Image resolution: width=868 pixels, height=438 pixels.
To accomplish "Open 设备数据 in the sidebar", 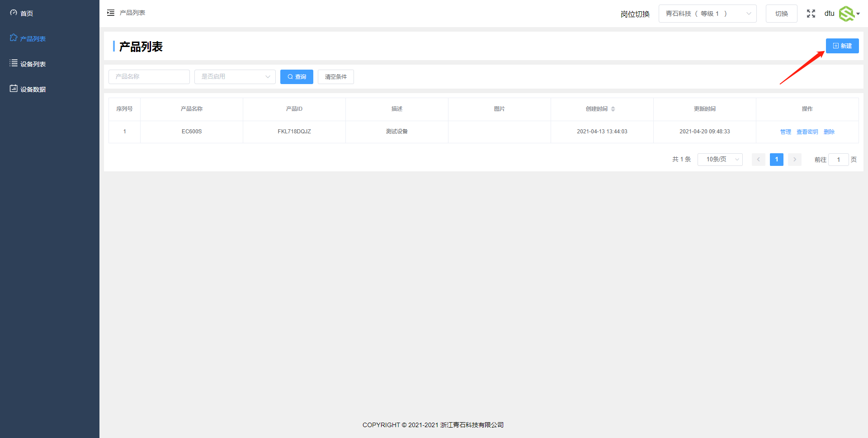I will 33,89.
